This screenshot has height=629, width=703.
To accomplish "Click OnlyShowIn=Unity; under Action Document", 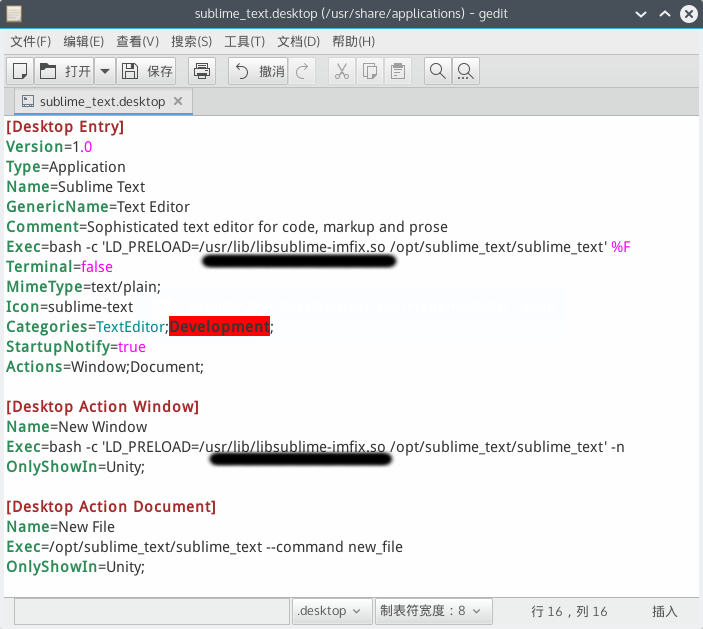I will pyautogui.click(x=75, y=567).
